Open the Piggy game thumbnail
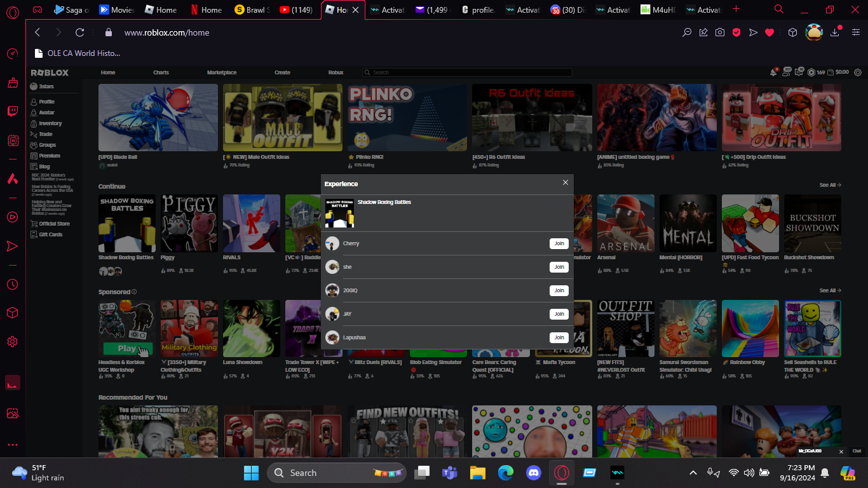 [x=189, y=223]
